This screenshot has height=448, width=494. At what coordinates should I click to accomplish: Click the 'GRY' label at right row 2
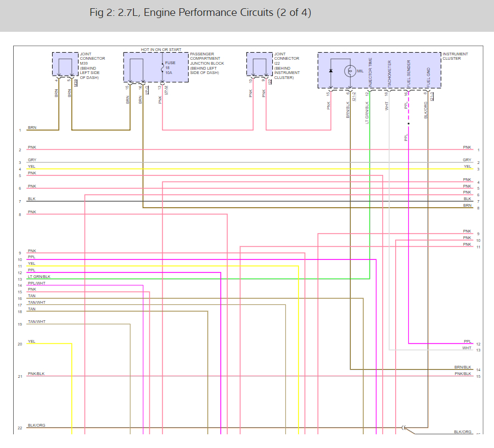[x=467, y=160]
